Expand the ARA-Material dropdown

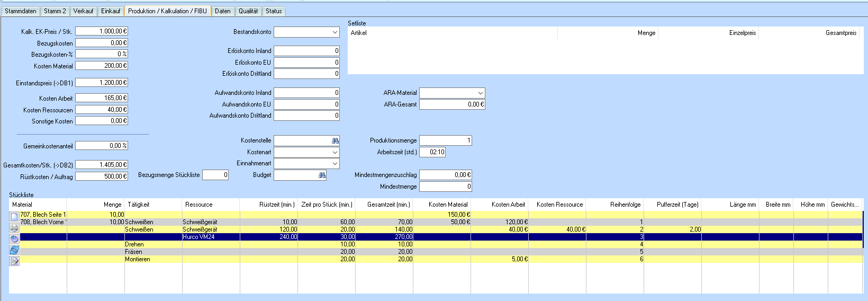tap(480, 93)
